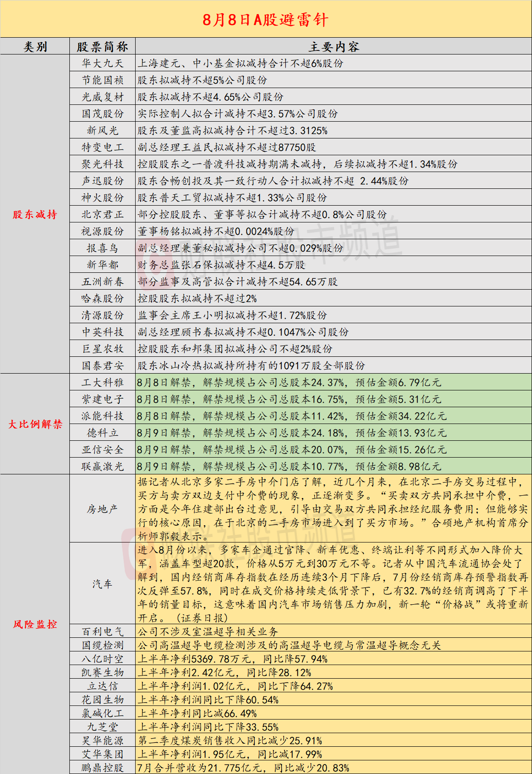Click 股东冰山冷热拟减持 1091万股 cell

coord(333,365)
